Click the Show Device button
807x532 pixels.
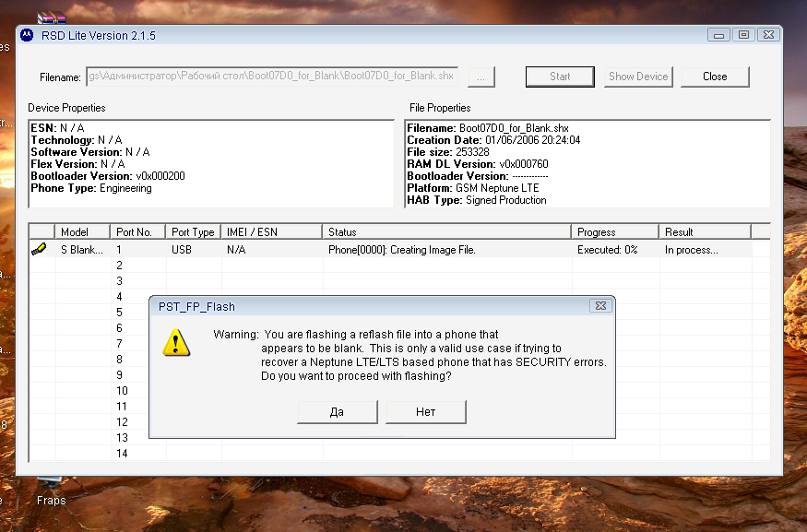[x=638, y=77]
